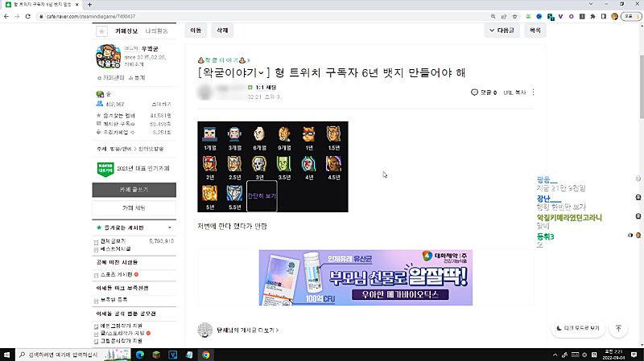Screen dimensions: 644x361
Task: Open the 전체글보기 board link
Action: 113,241
